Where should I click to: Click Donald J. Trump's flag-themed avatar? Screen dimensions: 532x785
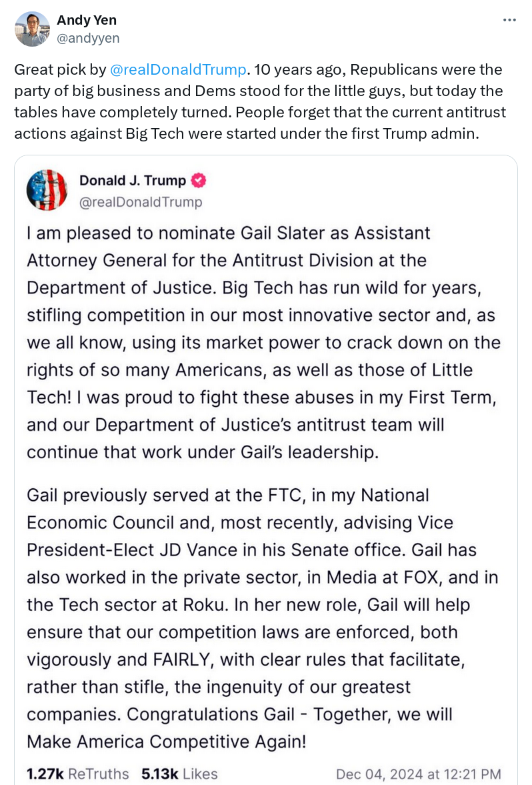47,190
